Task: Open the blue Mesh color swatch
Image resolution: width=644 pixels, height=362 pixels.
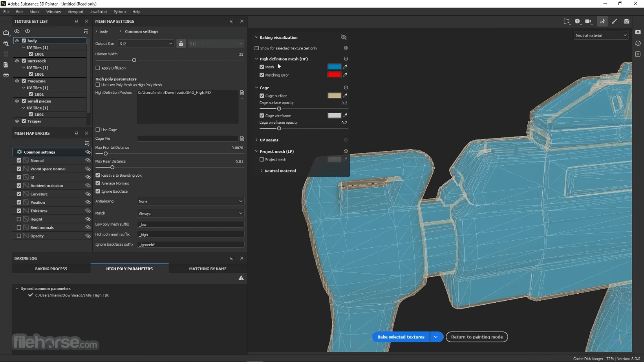Action: click(334, 67)
